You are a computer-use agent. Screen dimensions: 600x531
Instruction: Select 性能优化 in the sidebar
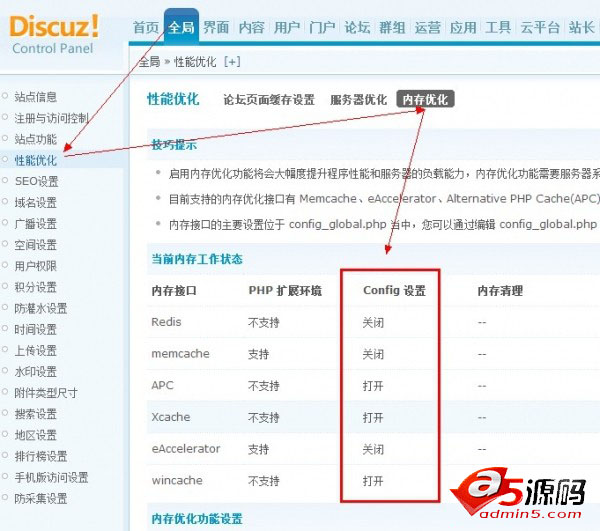[36, 160]
